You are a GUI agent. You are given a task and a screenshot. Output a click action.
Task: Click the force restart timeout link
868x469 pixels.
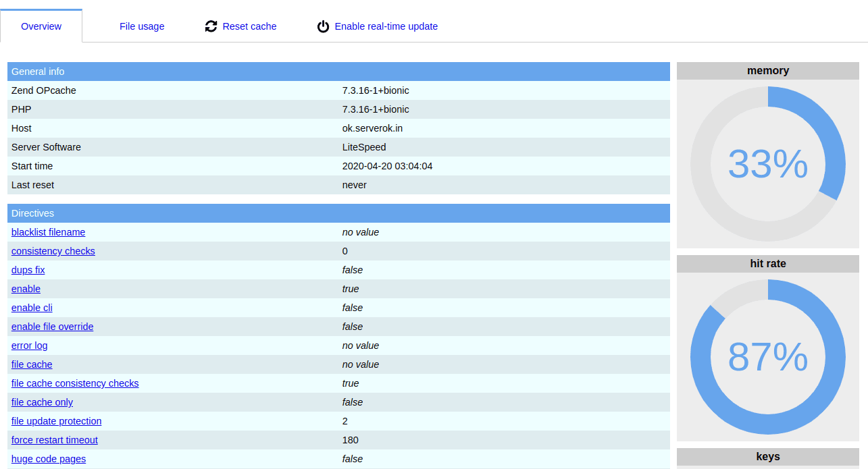point(54,439)
